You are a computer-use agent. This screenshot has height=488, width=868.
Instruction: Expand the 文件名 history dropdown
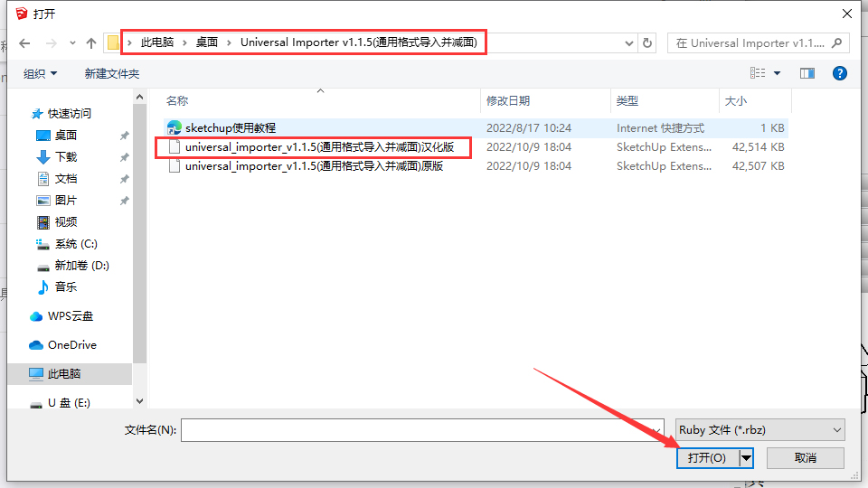pyautogui.click(x=657, y=430)
